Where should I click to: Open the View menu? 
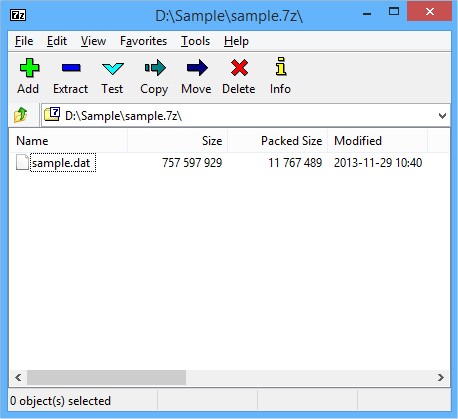coord(93,41)
